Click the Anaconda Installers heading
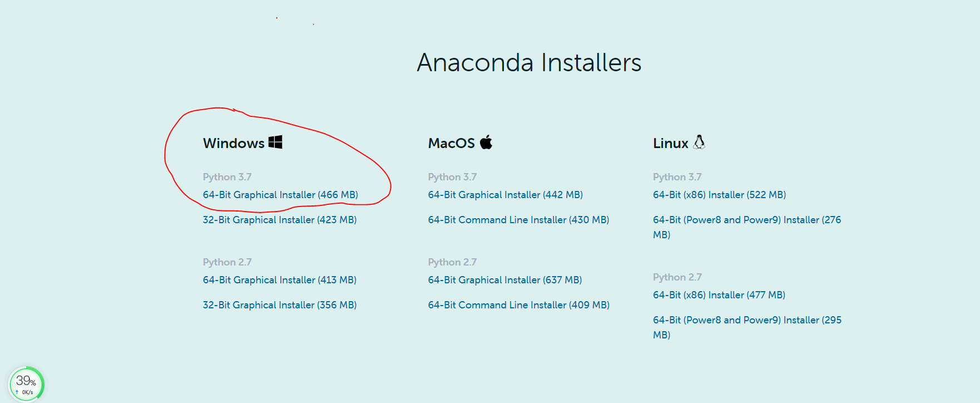980x403 pixels. pyautogui.click(x=528, y=63)
